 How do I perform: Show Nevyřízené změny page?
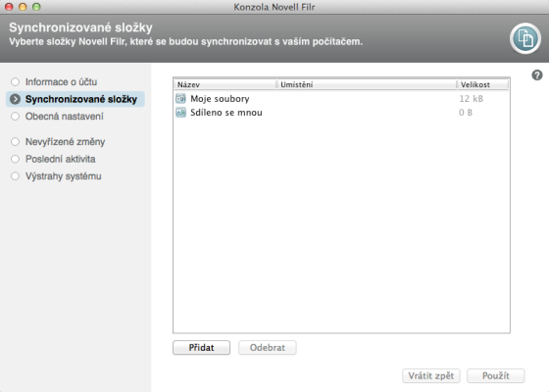[x=65, y=142]
